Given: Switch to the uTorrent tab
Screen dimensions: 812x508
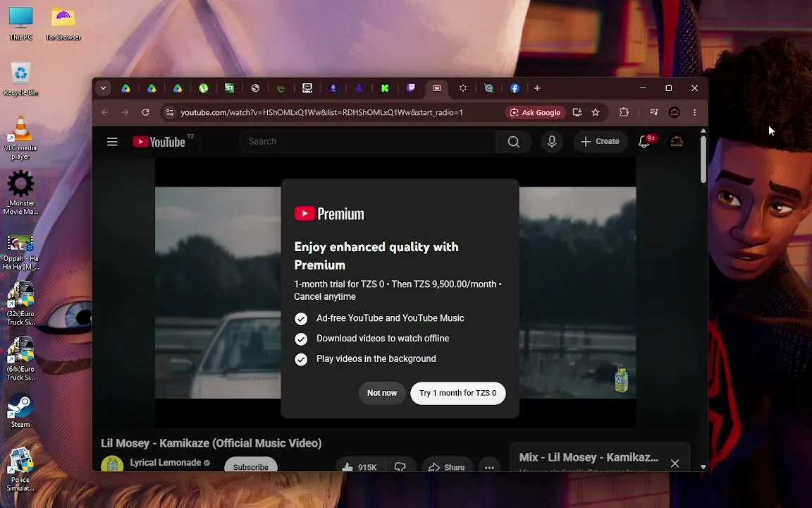Looking at the screenshot, I should click(x=204, y=88).
